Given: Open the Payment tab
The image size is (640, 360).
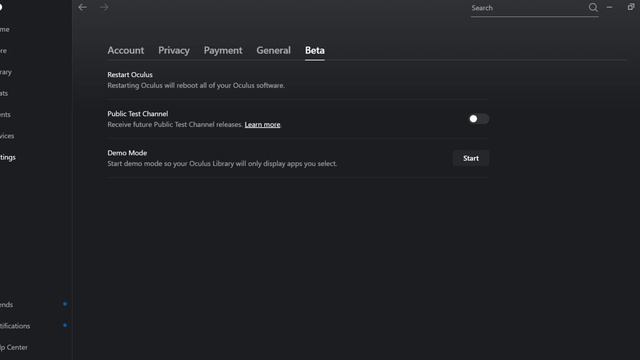Looking at the screenshot, I should pos(223,50).
